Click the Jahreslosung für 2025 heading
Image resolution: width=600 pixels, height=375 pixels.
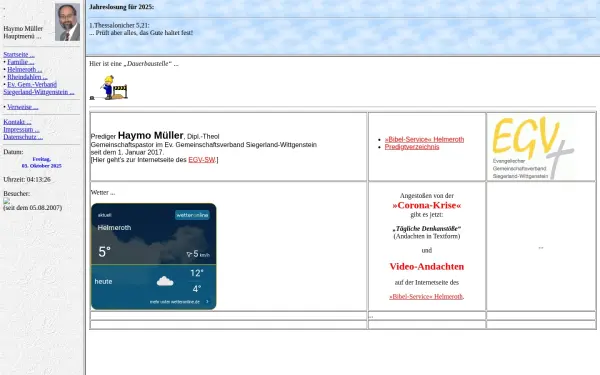122,7
